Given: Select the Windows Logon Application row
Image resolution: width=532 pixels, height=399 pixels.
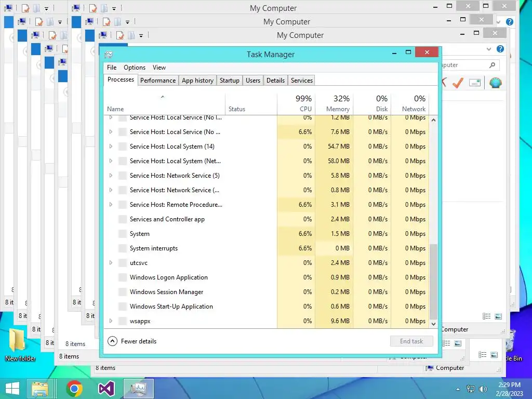Looking at the screenshot, I should (x=267, y=277).
